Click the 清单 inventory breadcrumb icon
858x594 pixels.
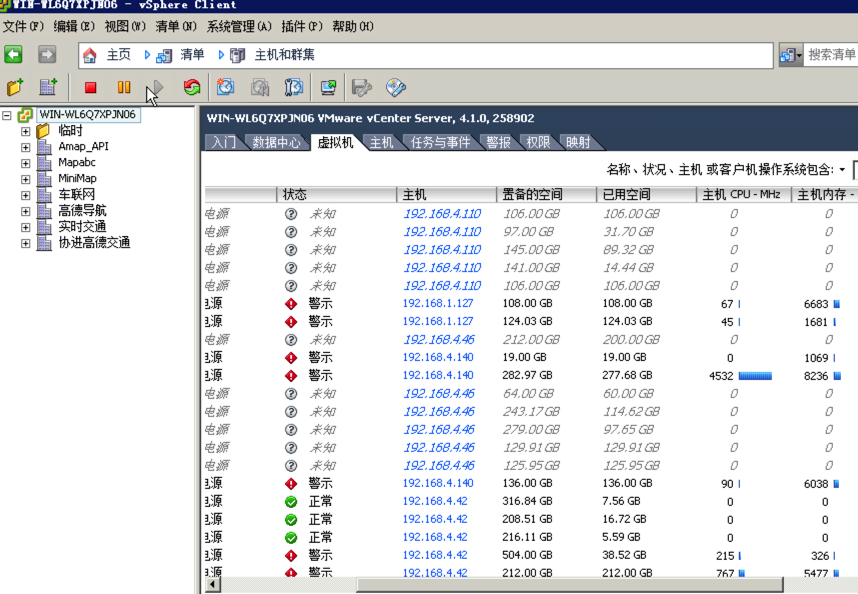point(164,55)
